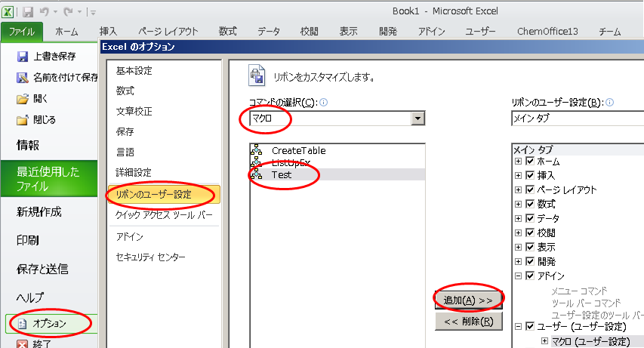Image resolution: width=644 pixels, height=348 pixels.
Task: Select the メニュー コマンド tree item
Action: [x=579, y=291]
